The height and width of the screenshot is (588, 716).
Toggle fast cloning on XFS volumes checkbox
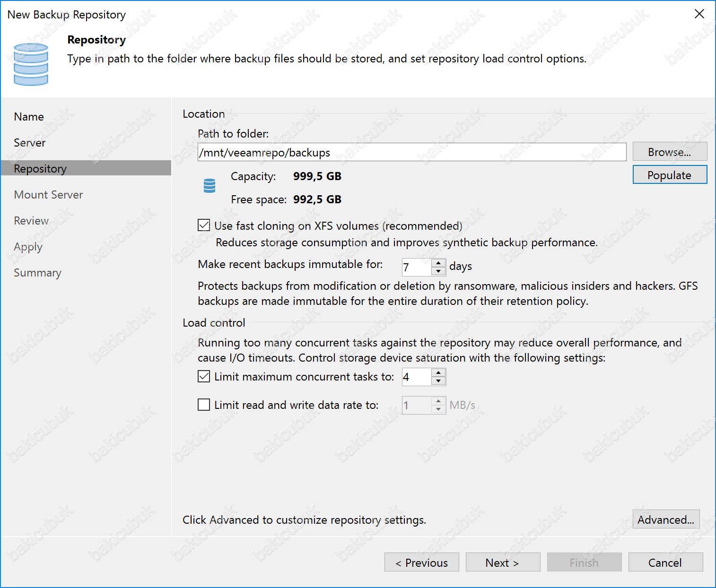pos(204,225)
